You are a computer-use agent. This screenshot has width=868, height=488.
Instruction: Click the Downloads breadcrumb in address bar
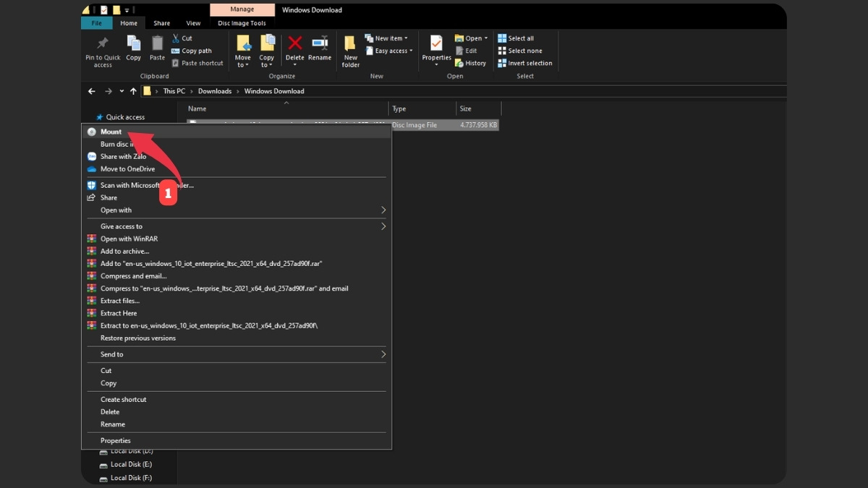[x=215, y=91]
